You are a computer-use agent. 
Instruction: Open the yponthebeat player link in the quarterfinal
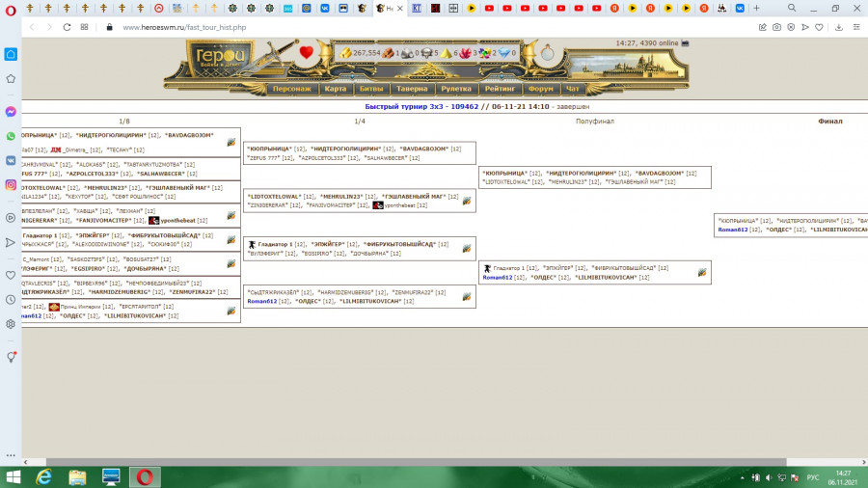click(x=404, y=204)
